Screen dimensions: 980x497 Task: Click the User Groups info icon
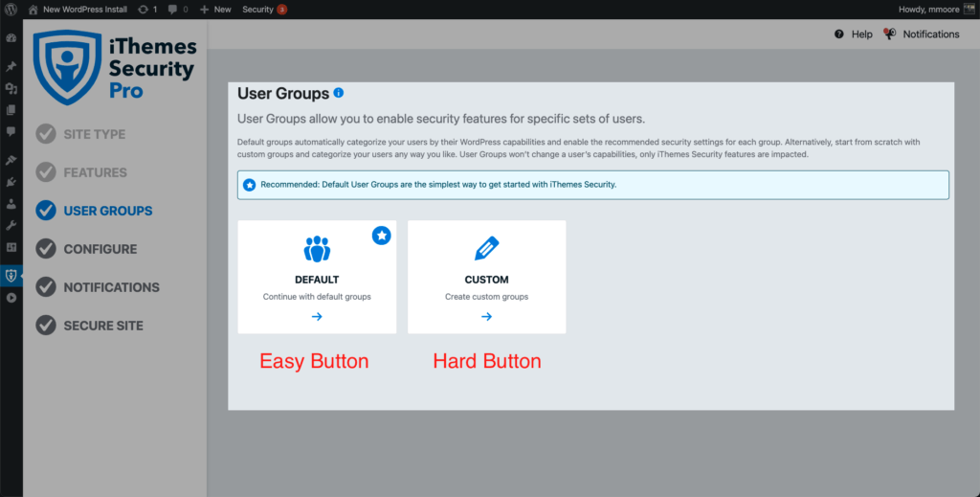click(338, 93)
